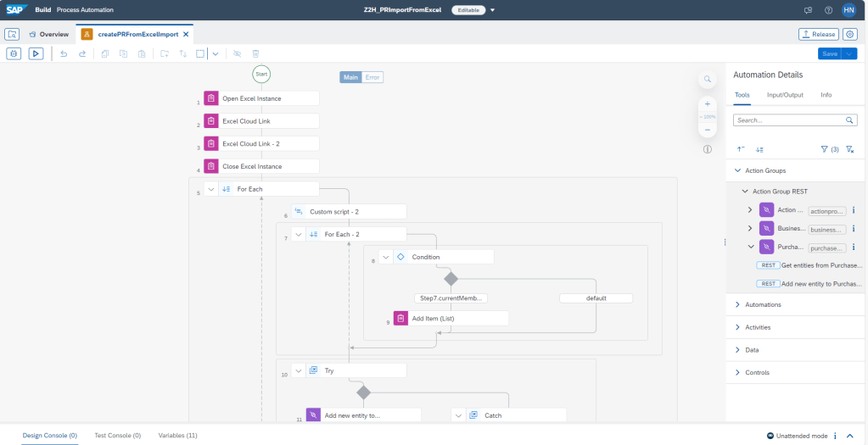Click the Tools search input field

pyautogui.click(x=789, y=120)
